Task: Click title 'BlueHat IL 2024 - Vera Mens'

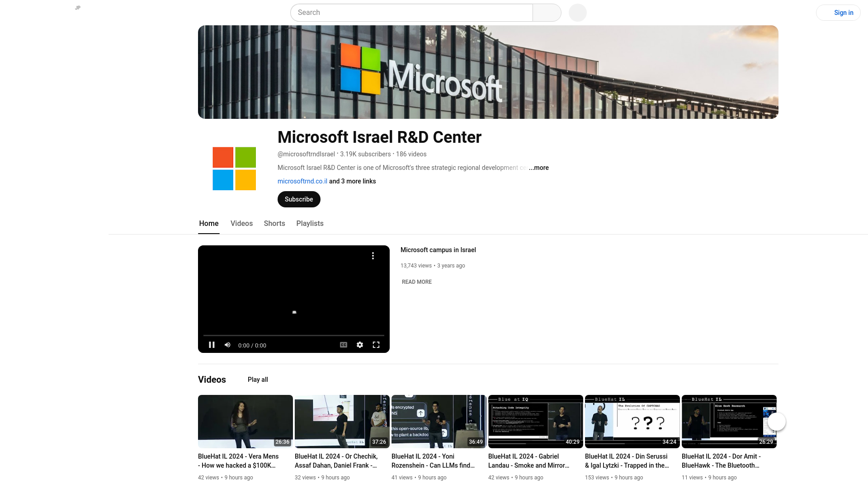Action: click(x=238, y=461)
